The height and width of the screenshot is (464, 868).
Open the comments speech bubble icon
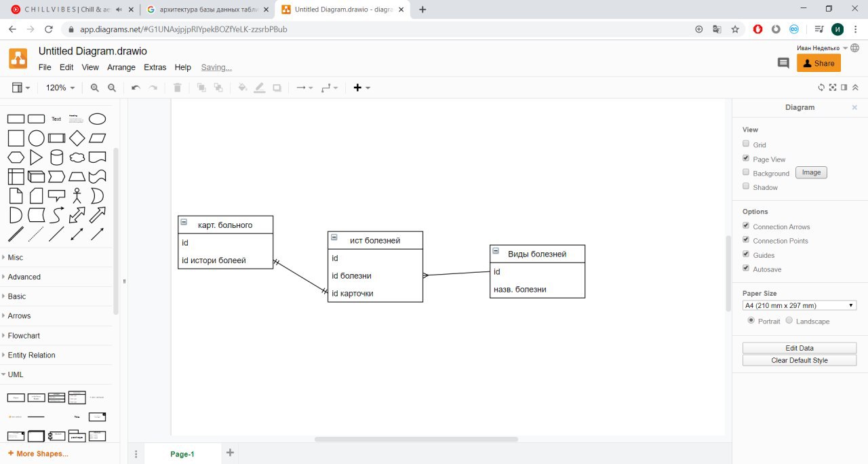[x=783, y=63]
